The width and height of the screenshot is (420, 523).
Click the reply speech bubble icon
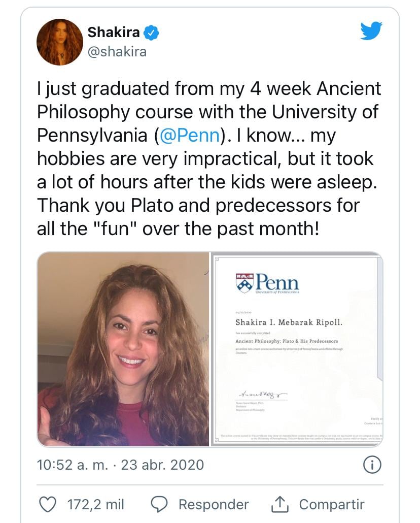coord(160,504)
